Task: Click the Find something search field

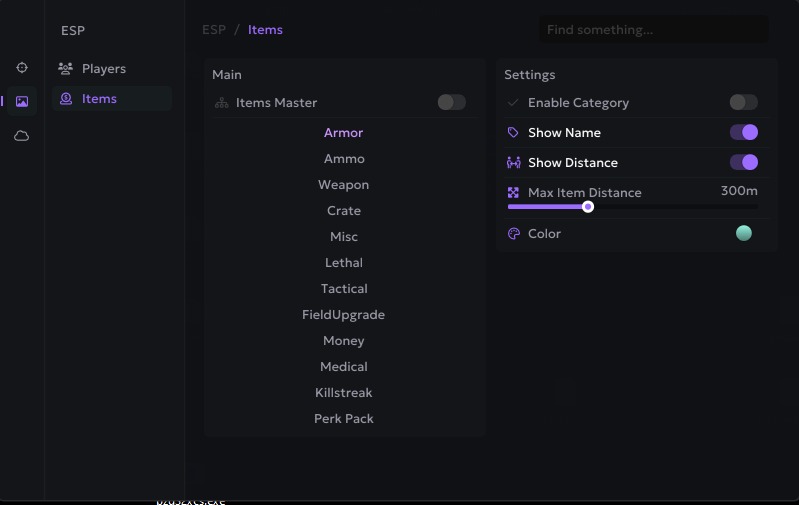Action: tap(654, 30)
